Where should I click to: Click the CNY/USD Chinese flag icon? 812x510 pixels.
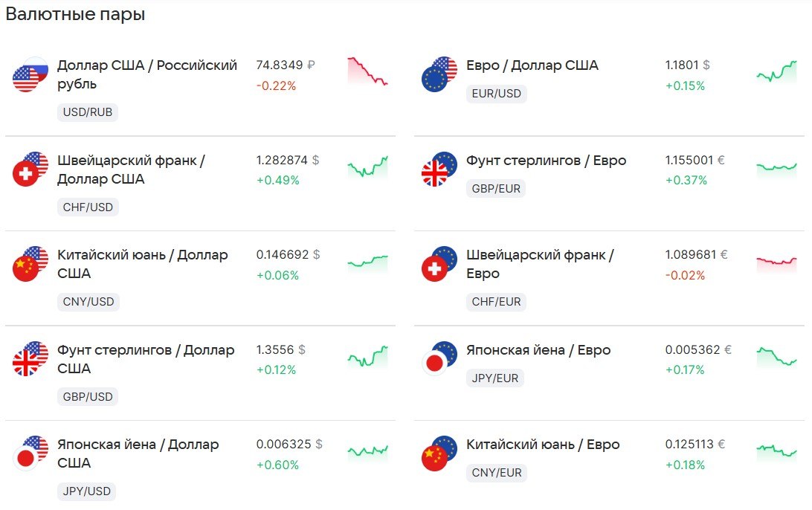click(25, 268)
